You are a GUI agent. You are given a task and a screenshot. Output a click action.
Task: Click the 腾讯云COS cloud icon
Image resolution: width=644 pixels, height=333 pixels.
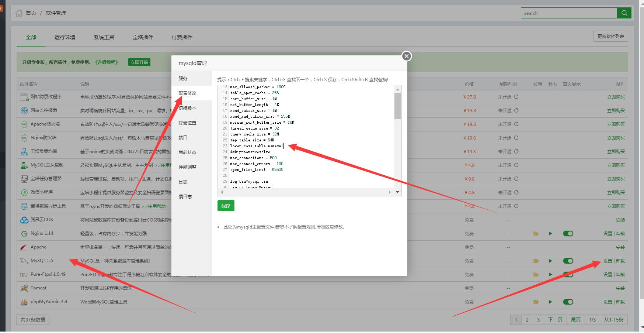pyautogui.click(x=24, y=220)
